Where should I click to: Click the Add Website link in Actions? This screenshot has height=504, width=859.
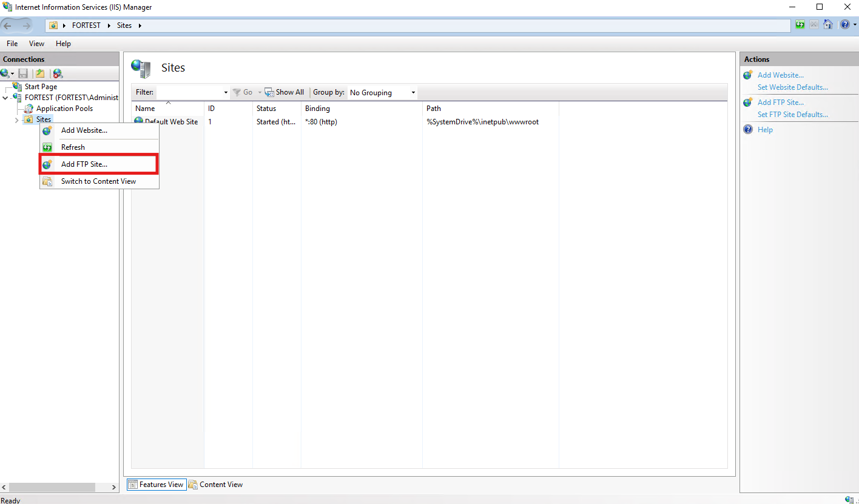[x=780, y=75]
